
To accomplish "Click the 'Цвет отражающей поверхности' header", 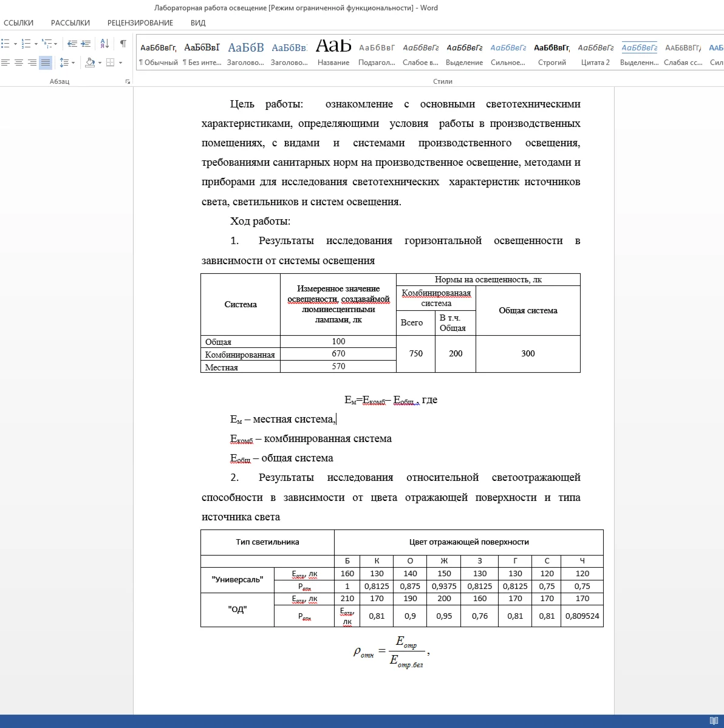I will [469, 542].
